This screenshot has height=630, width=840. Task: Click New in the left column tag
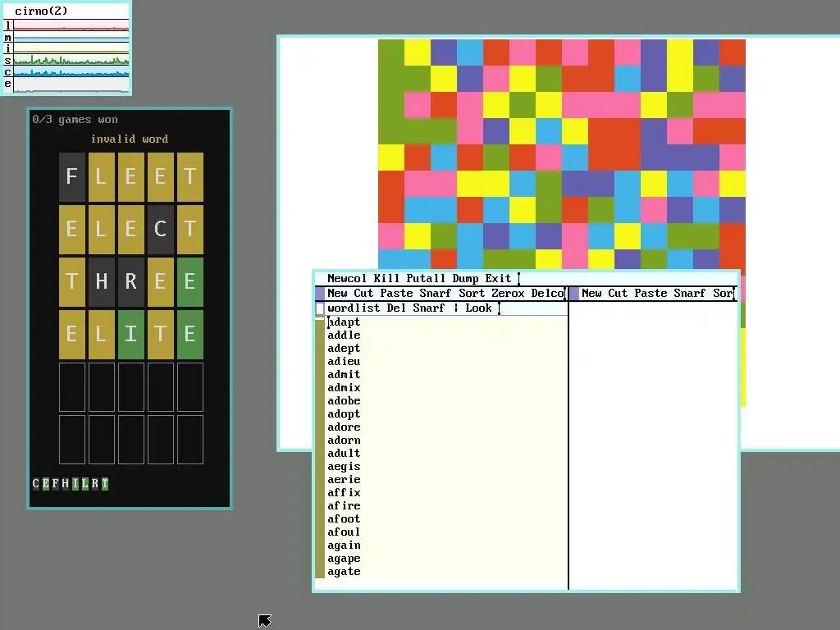(x=337, y=293)
